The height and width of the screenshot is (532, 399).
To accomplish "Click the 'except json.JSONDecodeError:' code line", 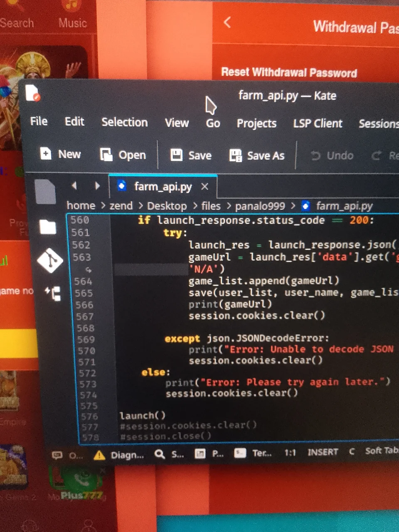I will click(247, 338).
